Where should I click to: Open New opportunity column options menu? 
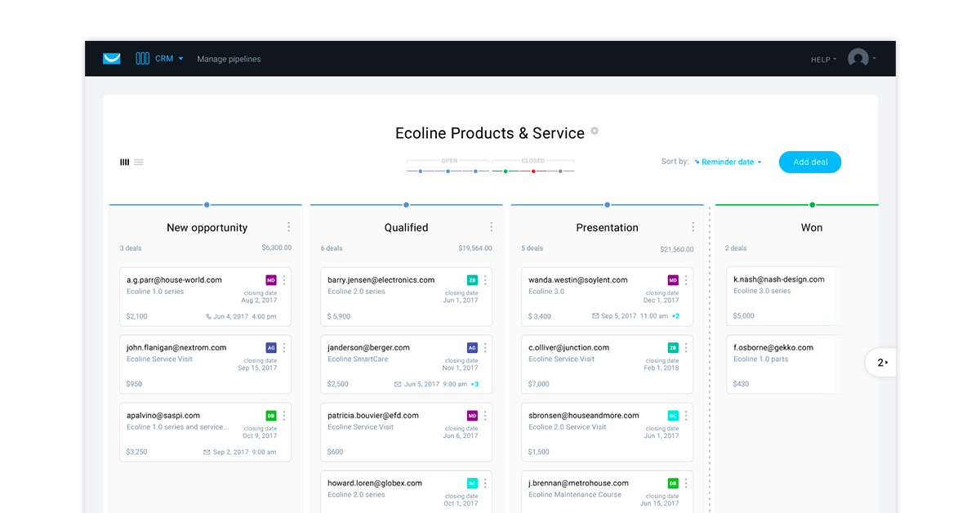coord(288,227)
